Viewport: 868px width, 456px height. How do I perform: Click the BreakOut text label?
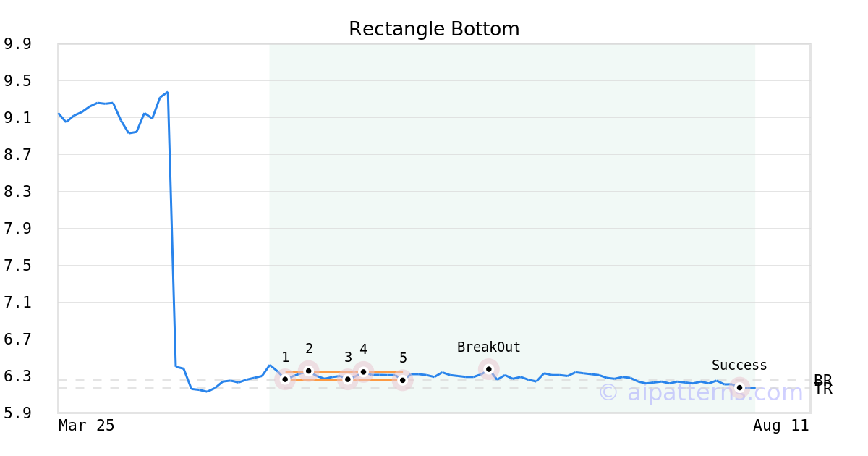tap(489, 347)
